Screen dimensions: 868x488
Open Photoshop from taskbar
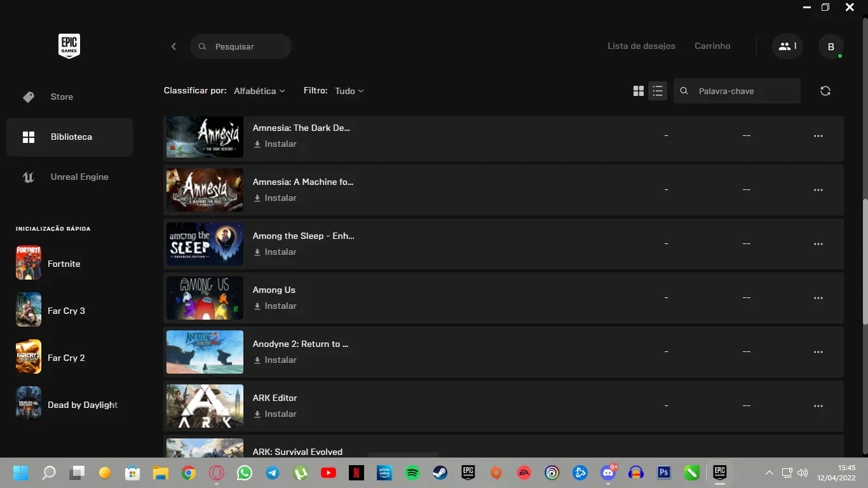664,473
